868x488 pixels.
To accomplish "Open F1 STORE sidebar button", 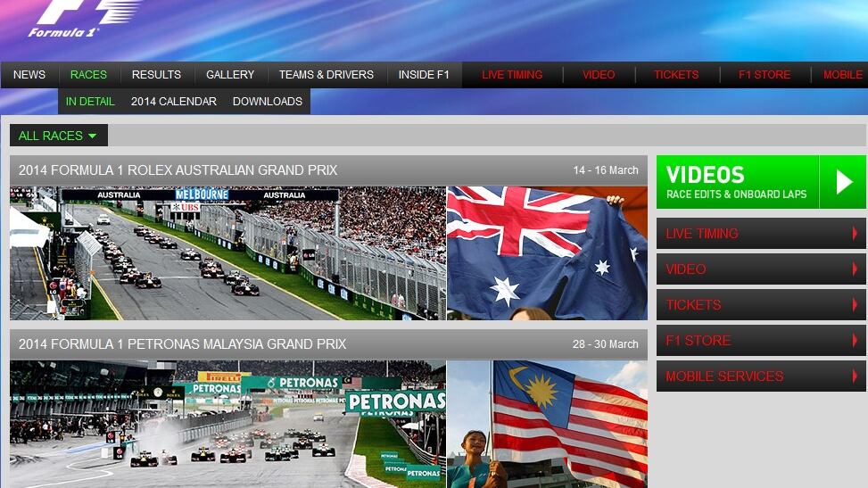I will (761, 340).
